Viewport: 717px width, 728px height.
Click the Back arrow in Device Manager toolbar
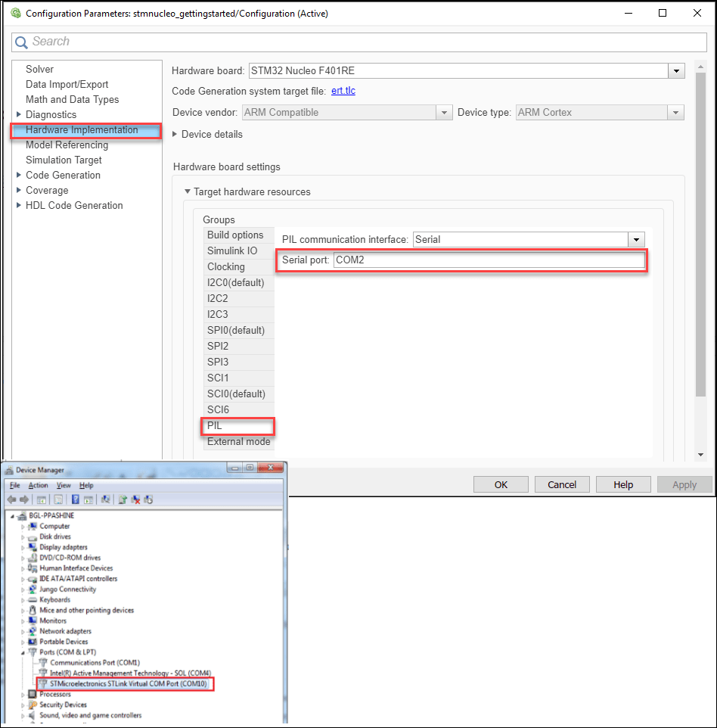pos(11,499)
